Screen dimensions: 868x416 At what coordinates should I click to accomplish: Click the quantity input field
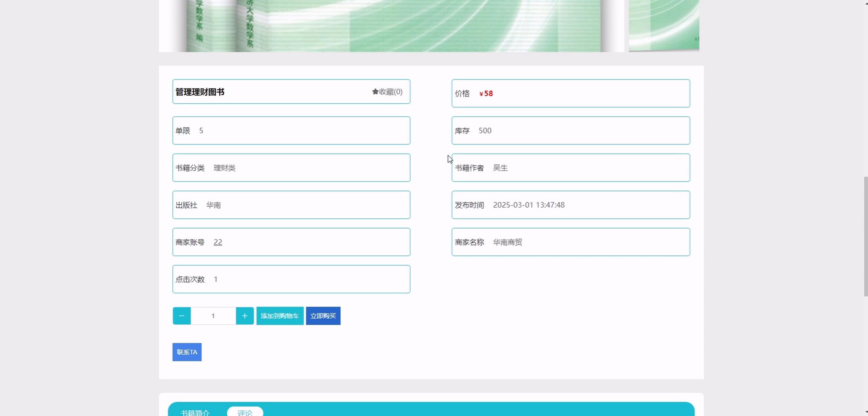point(213,316)
